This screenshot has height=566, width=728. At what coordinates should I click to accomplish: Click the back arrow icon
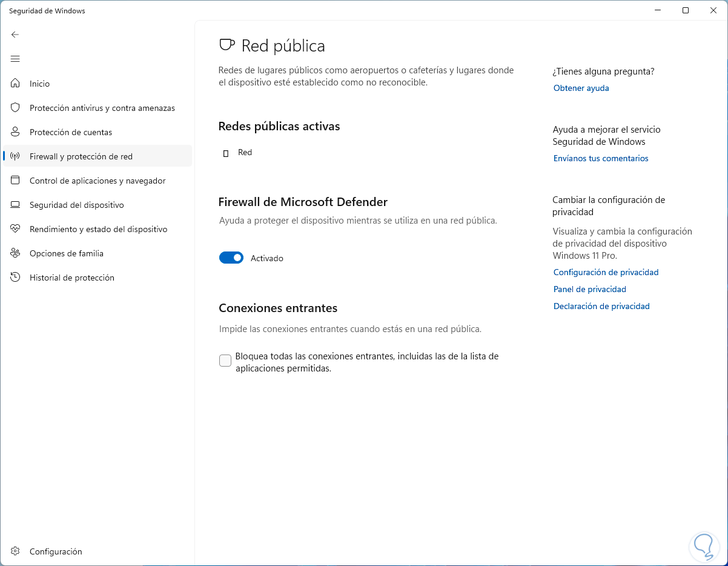pyautogui.click(x=15, y=35)
